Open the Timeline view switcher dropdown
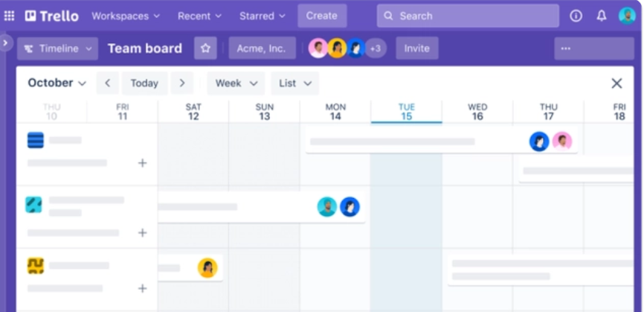Screen dimensions: 644x312 pyautogui.click(x=57, y=48)
